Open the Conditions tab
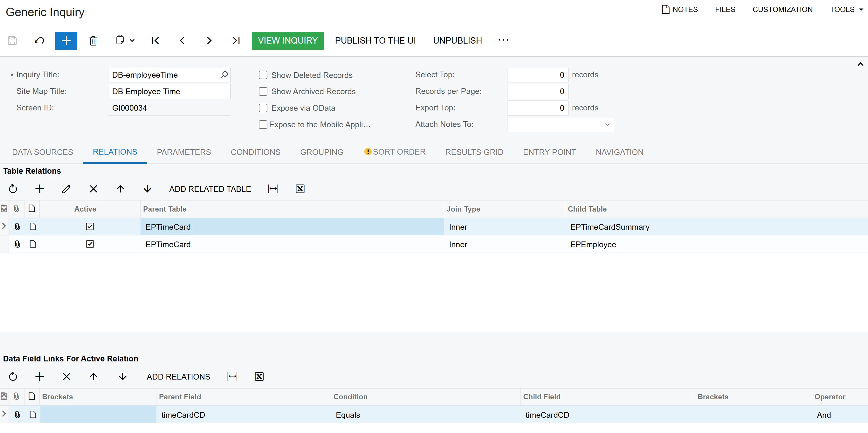The height and width of the screenshot is (433, 868). click(x=255, y=152)
